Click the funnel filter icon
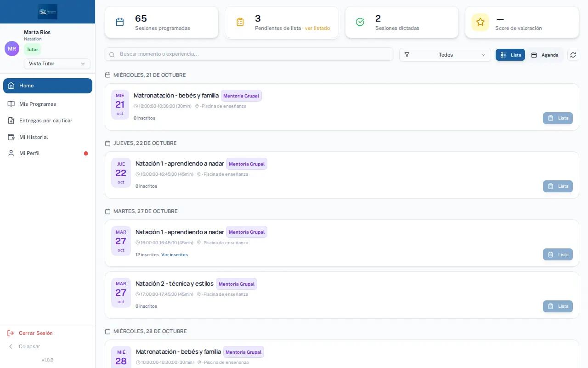Viewport: 588px width, 368px height. point(407,55)
